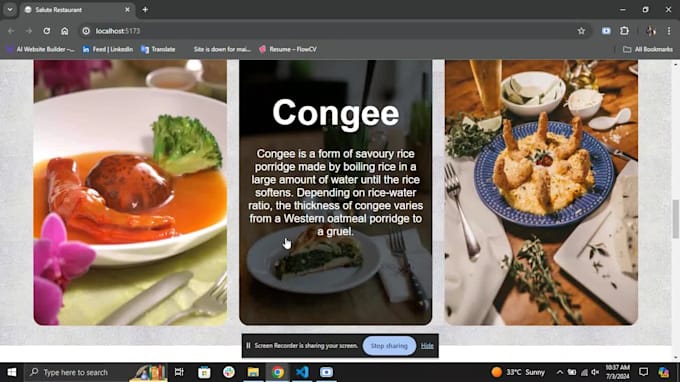Image resolution: width=680 pixels, height=382 pixels.
Task: Close the Salute Restaurant tab
Action: 128,10
